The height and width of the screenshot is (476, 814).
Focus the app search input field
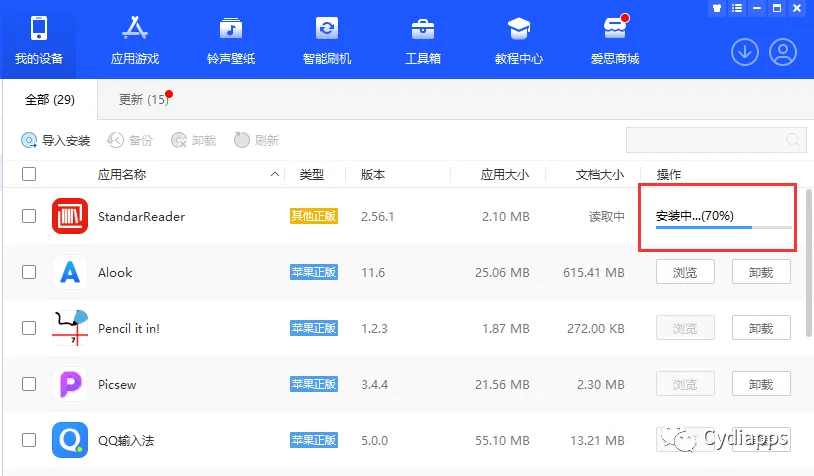pyautogui.click(x=716, y=140)
